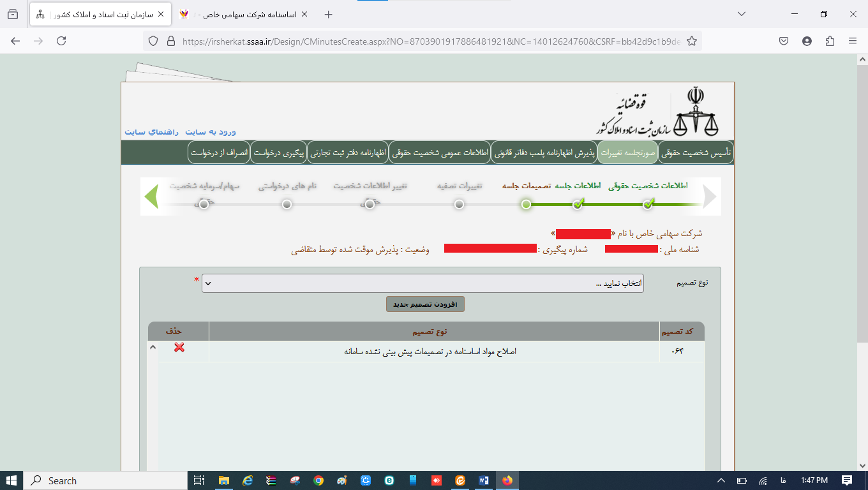This screenshot has height=490, width=868.
Task: Go back one page in browser
Action: coord(15,41)
